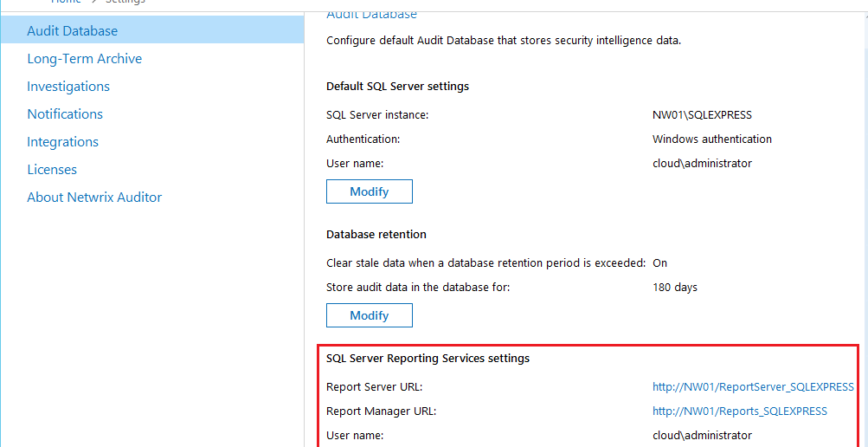The height and width of the screenshot is (447, 868).
Task: Click the SQL Server Reporting Services settings heading
Action: point(428,358)
